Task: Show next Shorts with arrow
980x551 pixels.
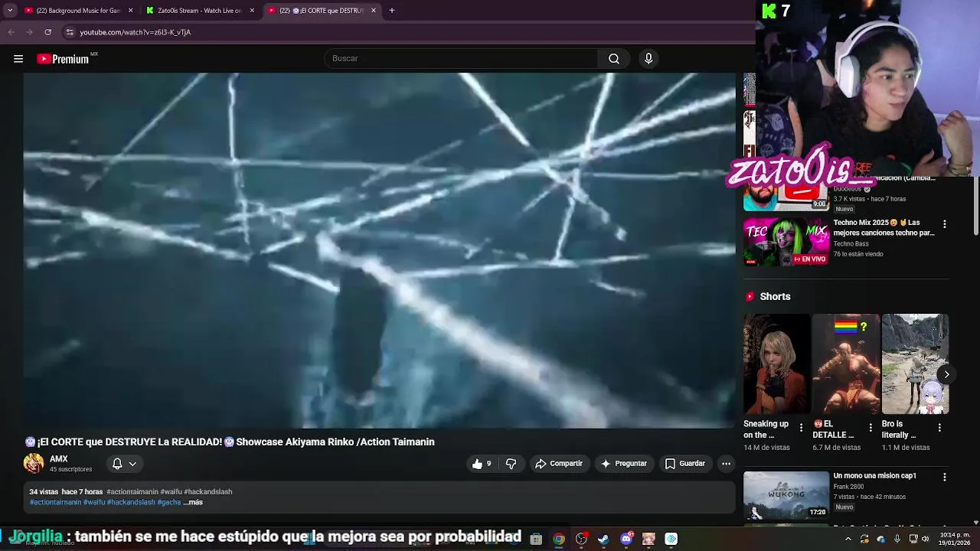Action: tap(946, 374)
